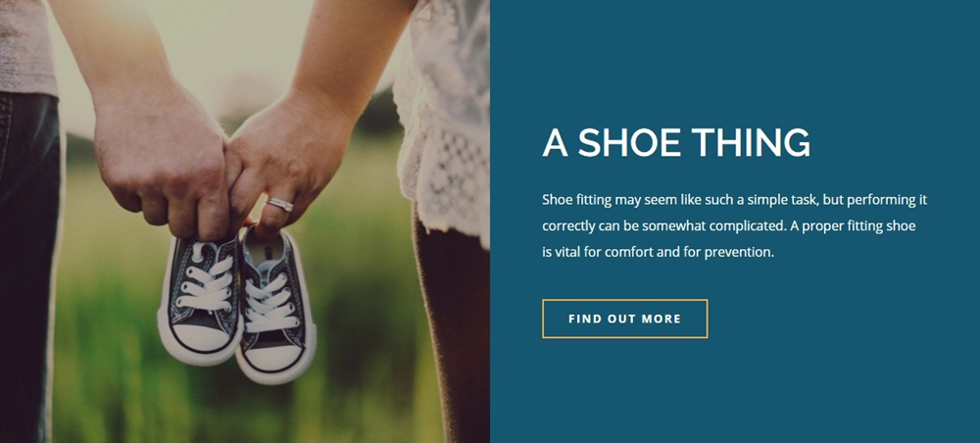Screen dimensions: 980x443
Task: Click the paragraph line starting 'Shoe fitting may seem'
Action: 734,201
